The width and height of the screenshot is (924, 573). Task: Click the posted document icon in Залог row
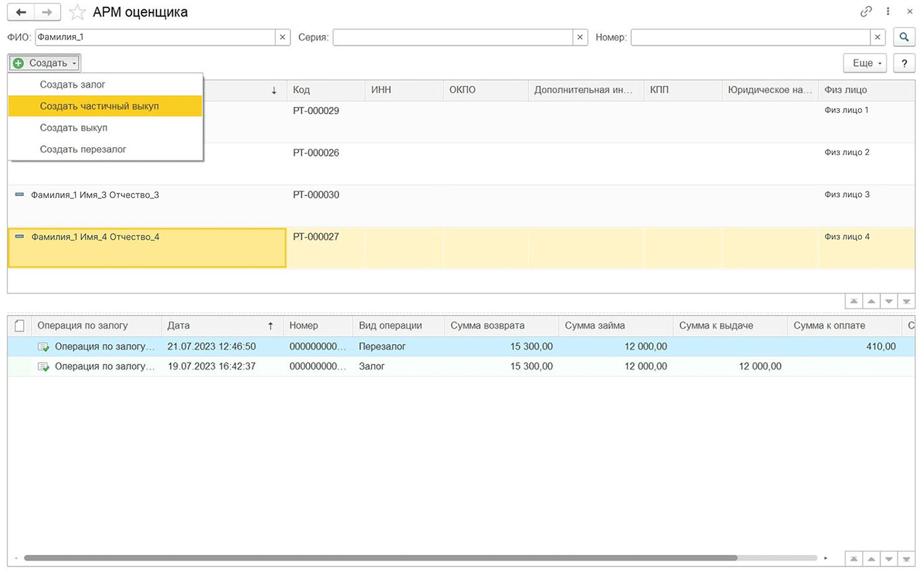coord(44,366)
